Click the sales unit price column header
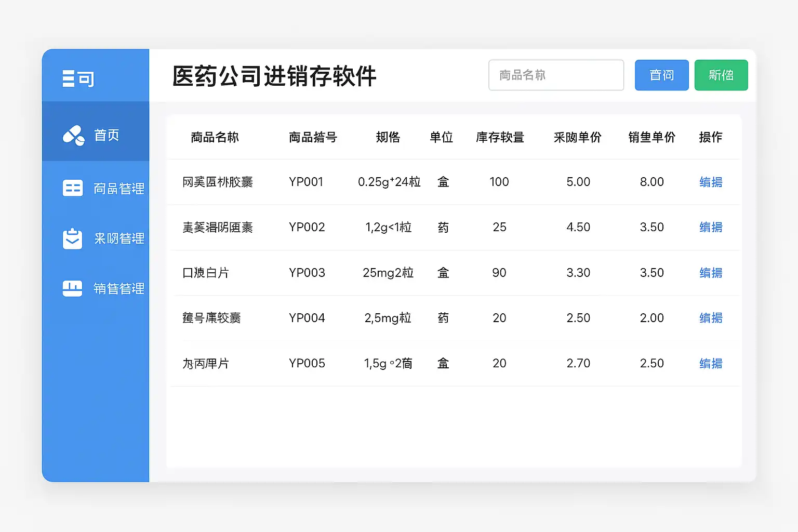The width and height of the screenshot is (798, 532). click(x=651, y=137)
